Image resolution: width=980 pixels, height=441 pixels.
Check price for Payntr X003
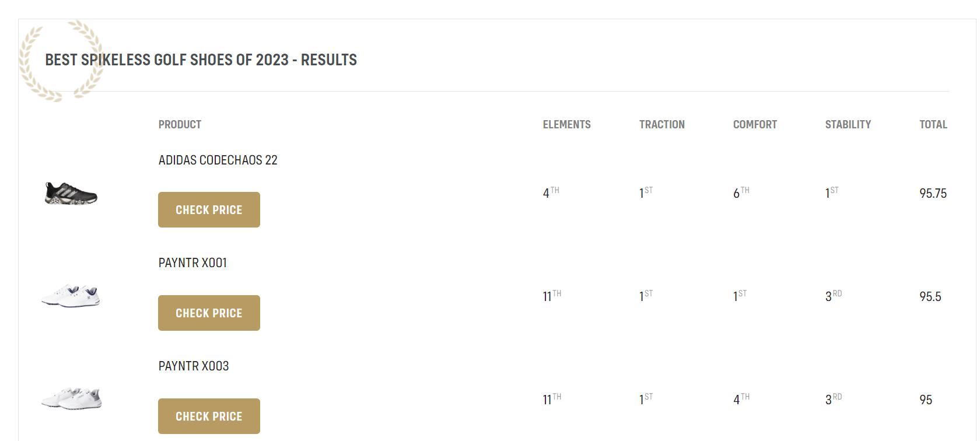(x=209, y=416)
